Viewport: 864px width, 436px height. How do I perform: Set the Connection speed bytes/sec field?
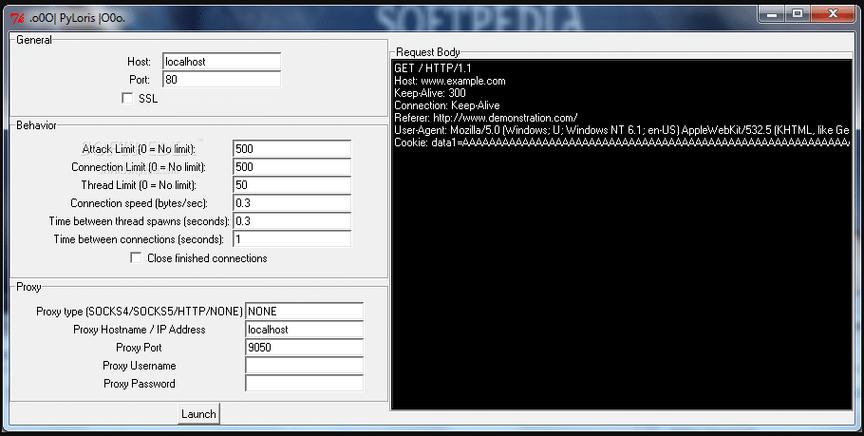291,203
